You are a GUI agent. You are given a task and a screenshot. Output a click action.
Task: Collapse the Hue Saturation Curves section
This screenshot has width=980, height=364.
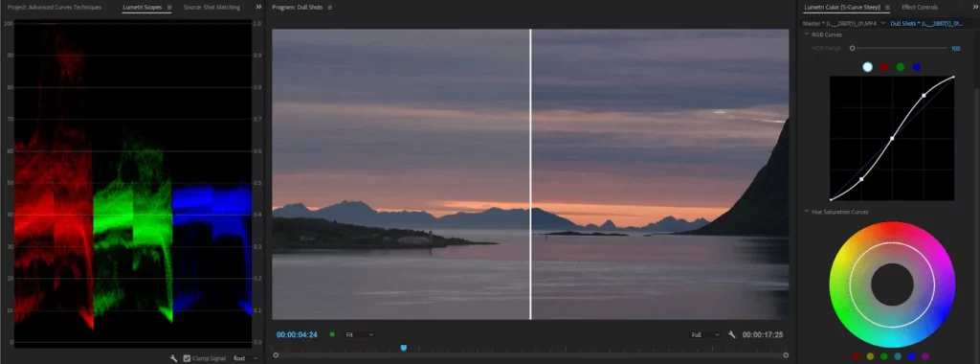tap(807, 212)
